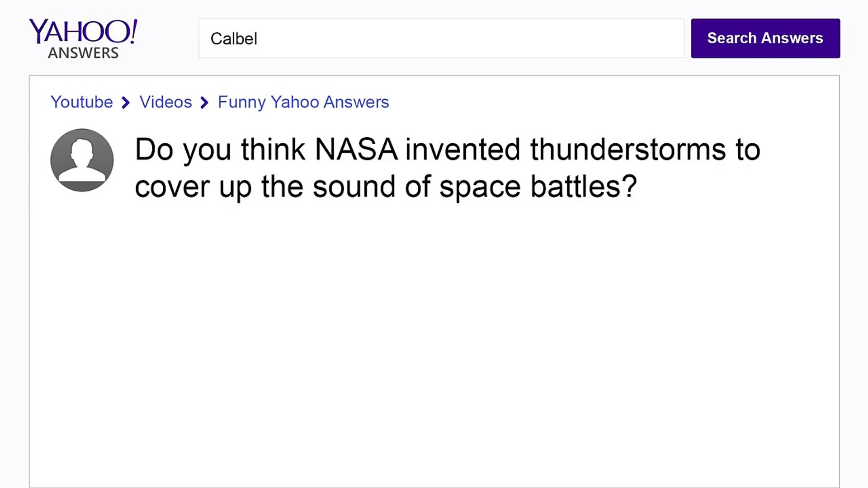The height and width of the screenshot is (488, 868).
Task: Click the word thunderstorms in the question
Action: (x=628, y=150)
